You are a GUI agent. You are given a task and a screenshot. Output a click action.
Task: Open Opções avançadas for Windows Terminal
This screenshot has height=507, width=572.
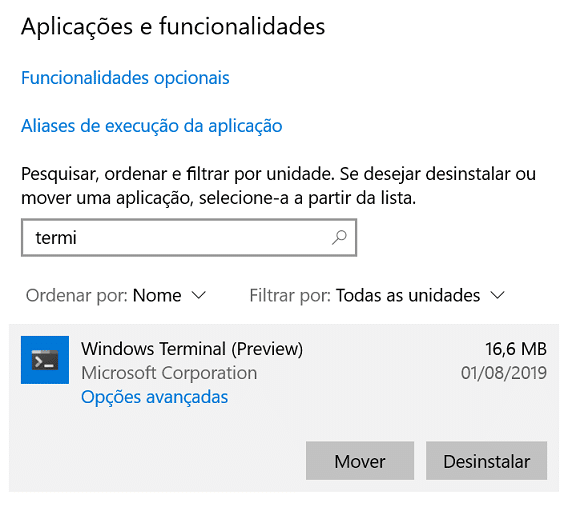[x=155, y=397]
